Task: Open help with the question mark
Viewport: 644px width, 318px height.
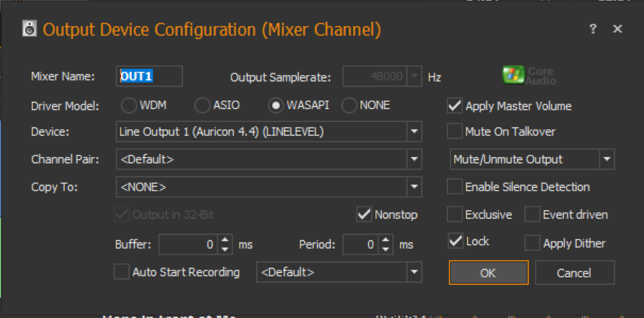Action: click(x=593, y=29)
